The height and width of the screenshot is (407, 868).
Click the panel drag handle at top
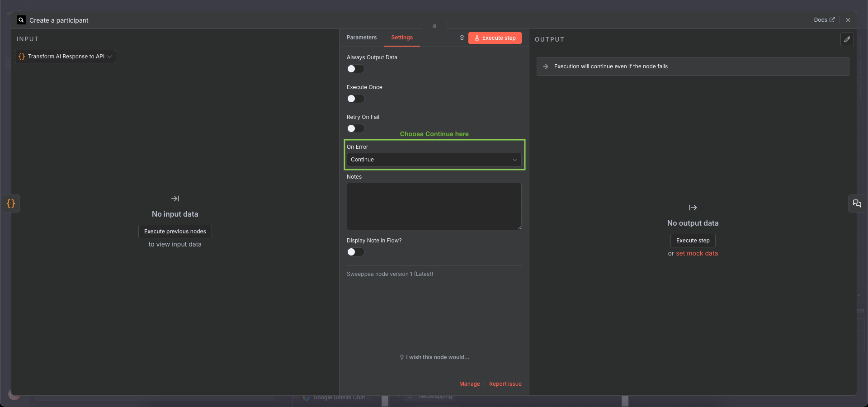point(434,26)
